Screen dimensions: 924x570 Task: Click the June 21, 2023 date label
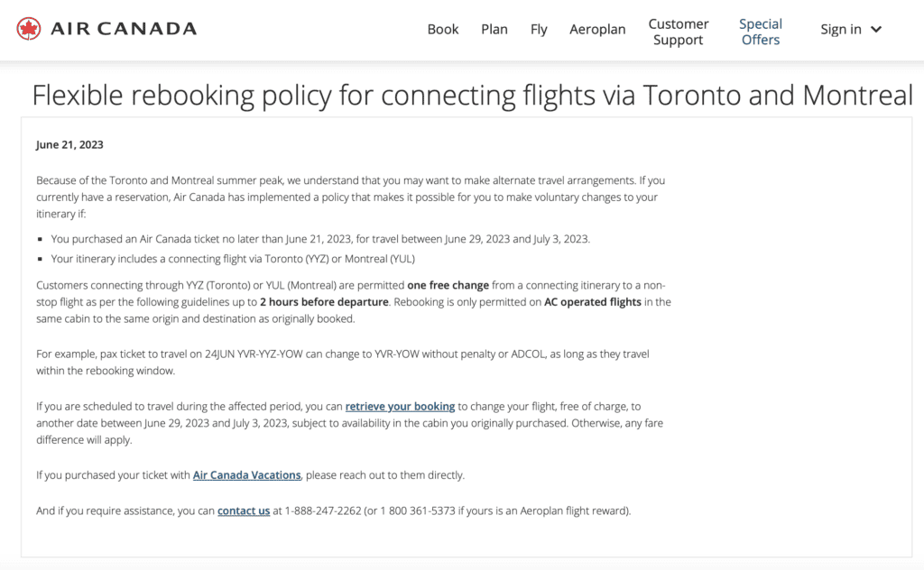click(70, 144)
